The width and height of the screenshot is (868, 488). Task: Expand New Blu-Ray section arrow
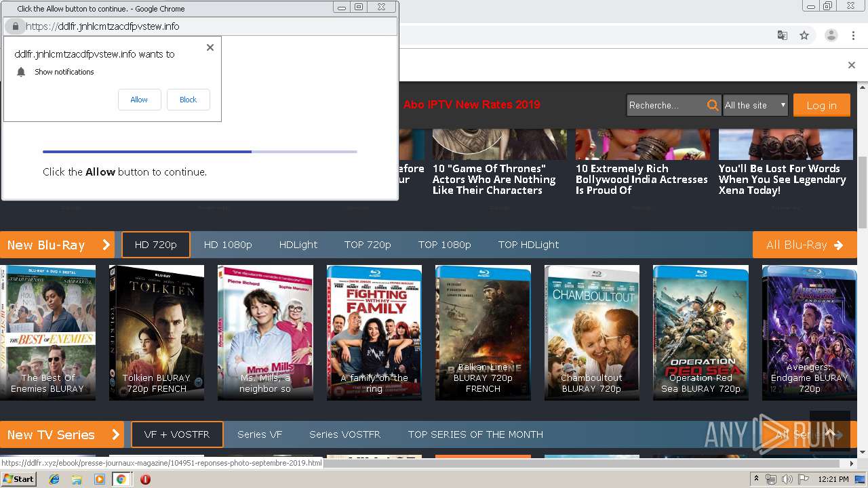(x=106, y=245)
